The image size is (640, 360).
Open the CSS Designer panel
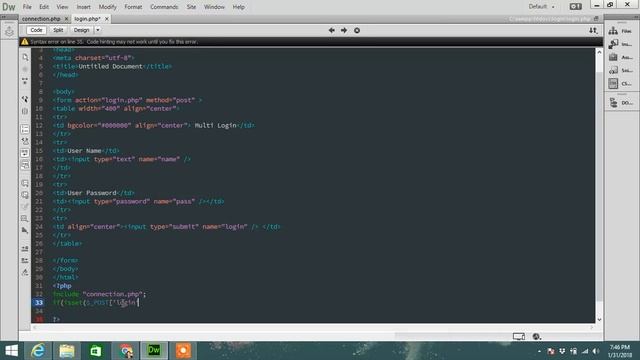620,83
